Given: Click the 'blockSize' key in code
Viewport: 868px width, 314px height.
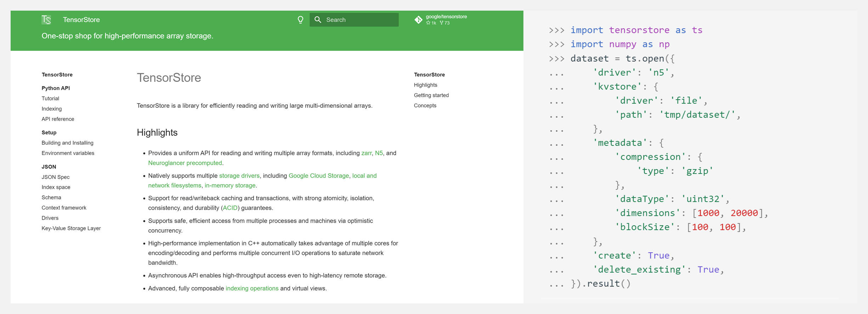Looking at the screenshot, I should pos(645,227).
